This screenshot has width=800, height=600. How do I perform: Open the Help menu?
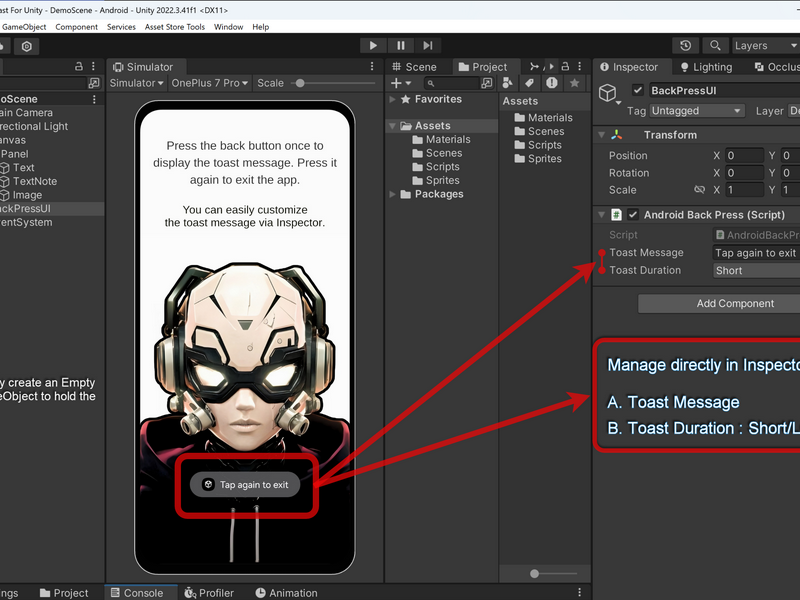(260, 27)
